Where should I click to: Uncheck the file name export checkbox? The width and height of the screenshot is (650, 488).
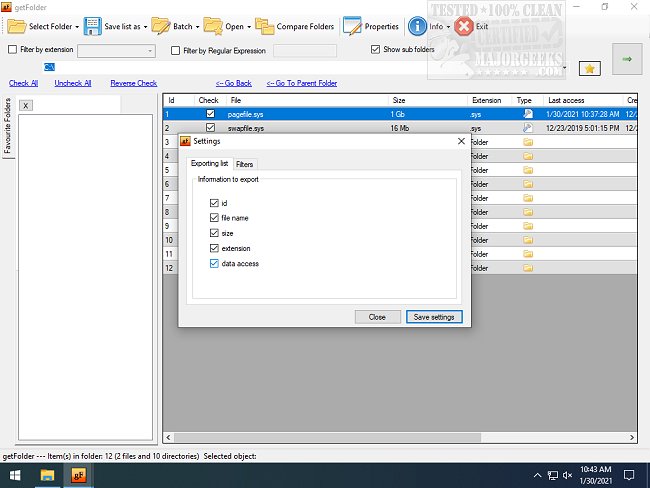[x=214, y=218]
